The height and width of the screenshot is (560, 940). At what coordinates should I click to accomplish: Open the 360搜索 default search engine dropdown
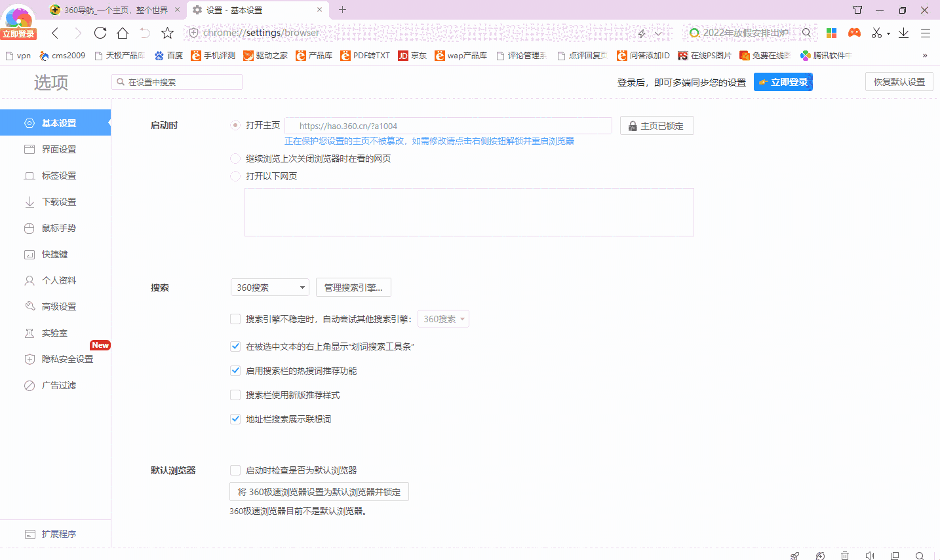pyautogui.click(x=270, y=288)
